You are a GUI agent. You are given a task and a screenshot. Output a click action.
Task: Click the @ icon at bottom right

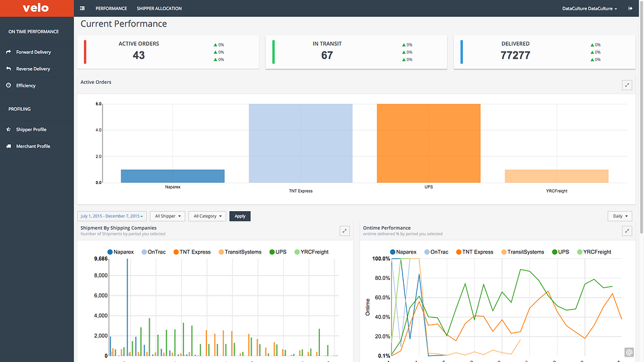629,352
